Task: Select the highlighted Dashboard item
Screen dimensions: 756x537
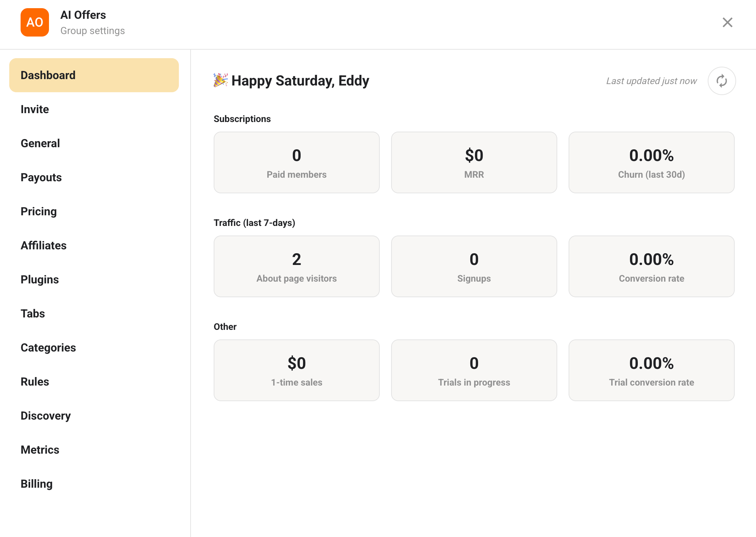Action: click(x=94, y=75)
